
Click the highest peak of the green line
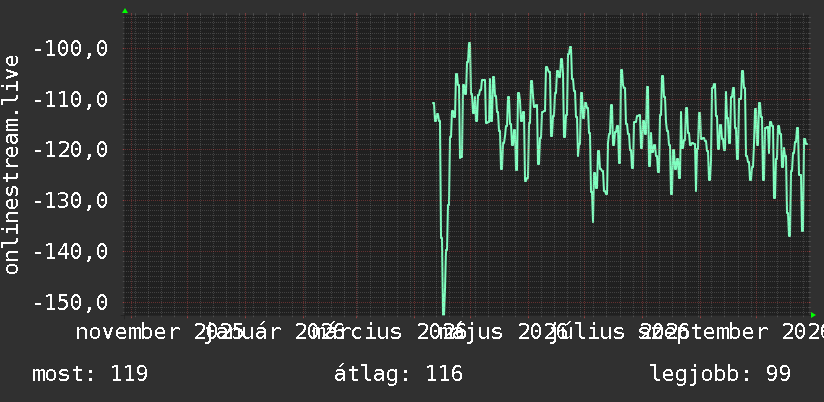click(x=469, y=44)
